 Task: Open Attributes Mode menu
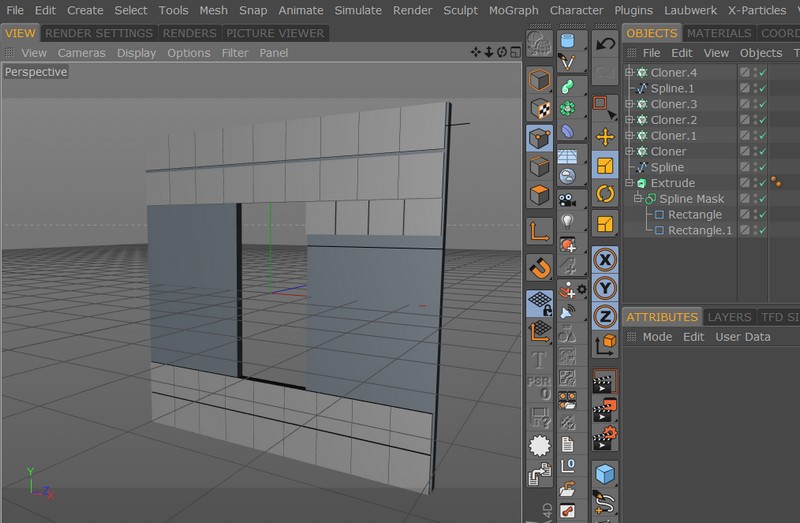tap(657, 337)
